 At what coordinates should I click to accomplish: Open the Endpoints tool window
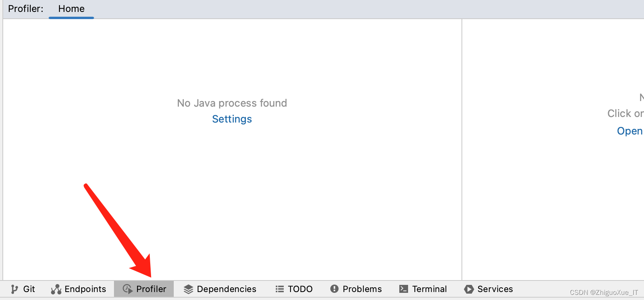pos(79,289)
